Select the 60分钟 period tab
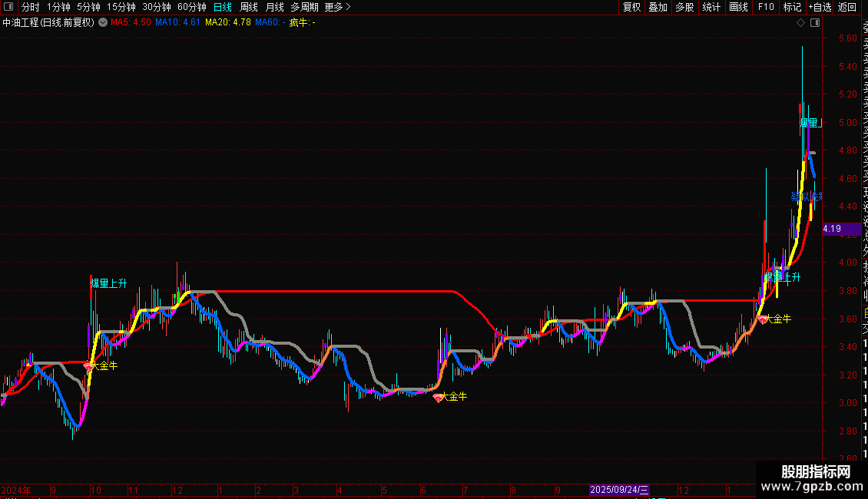The image size is (868, 499). (192, 7)
